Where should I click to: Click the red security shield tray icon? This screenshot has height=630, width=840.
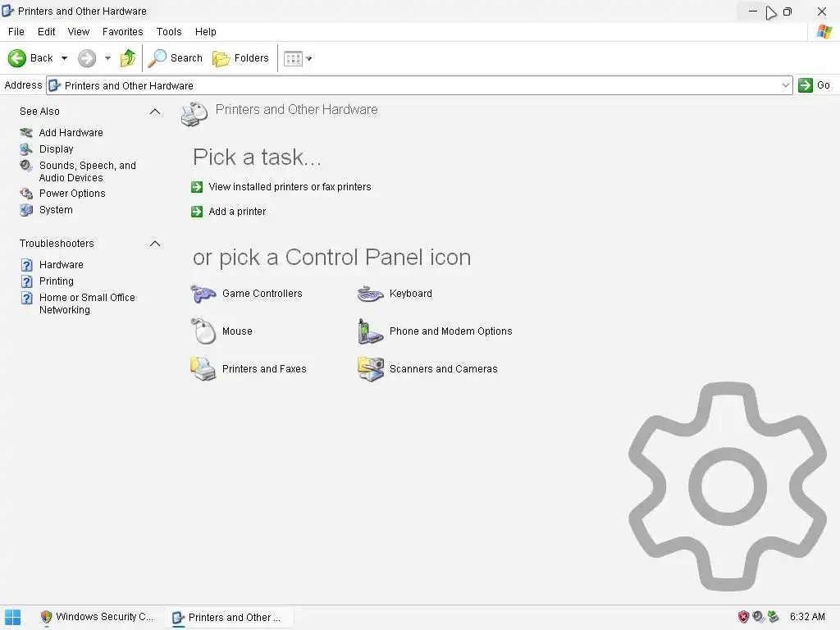[x=743, y=617]
